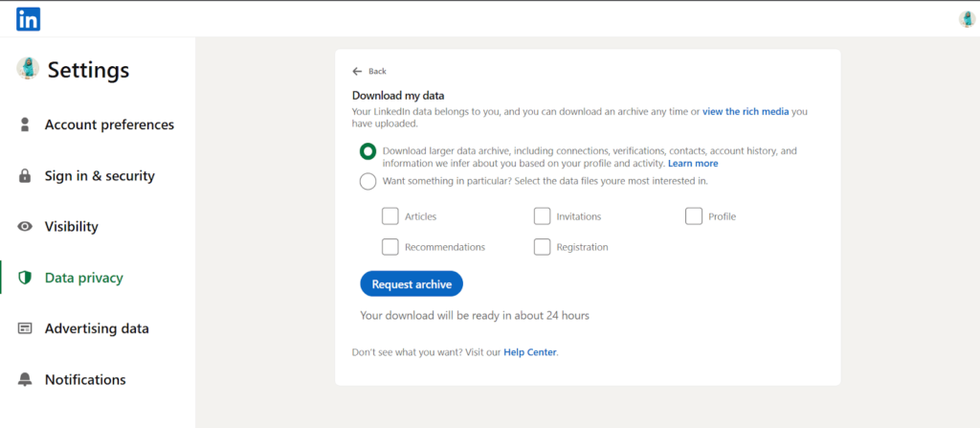This screenshot has height=428, width=980.
Task: Click the Advertising data newspaper icon
Action: (25, 328)
